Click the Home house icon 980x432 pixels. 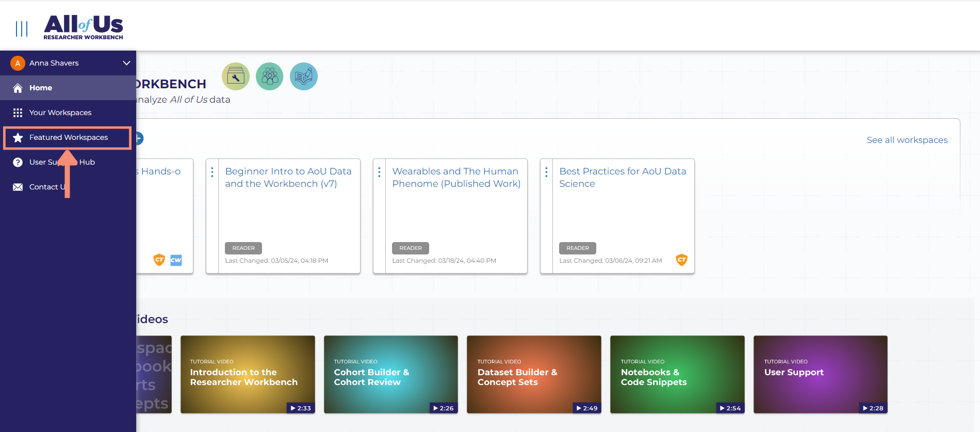[x=18, y=88]
